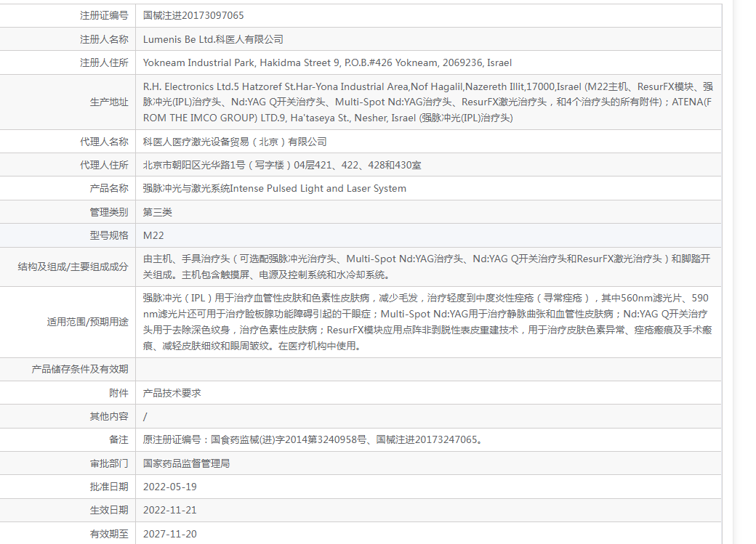Select agent name 科医人医疗激光设备贸易（北京）有限公司
The height and width of the screenshot is (544, 756).
click(235, 142)
